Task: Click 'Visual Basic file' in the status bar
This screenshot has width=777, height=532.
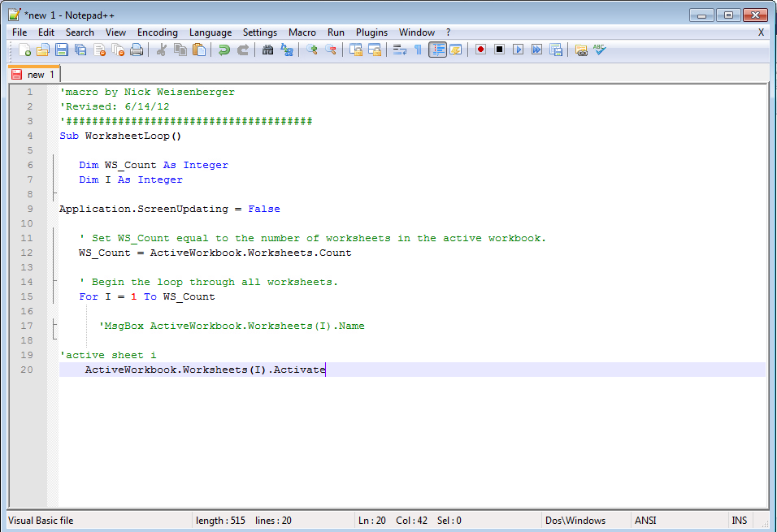Action: [x=41, y=521]
